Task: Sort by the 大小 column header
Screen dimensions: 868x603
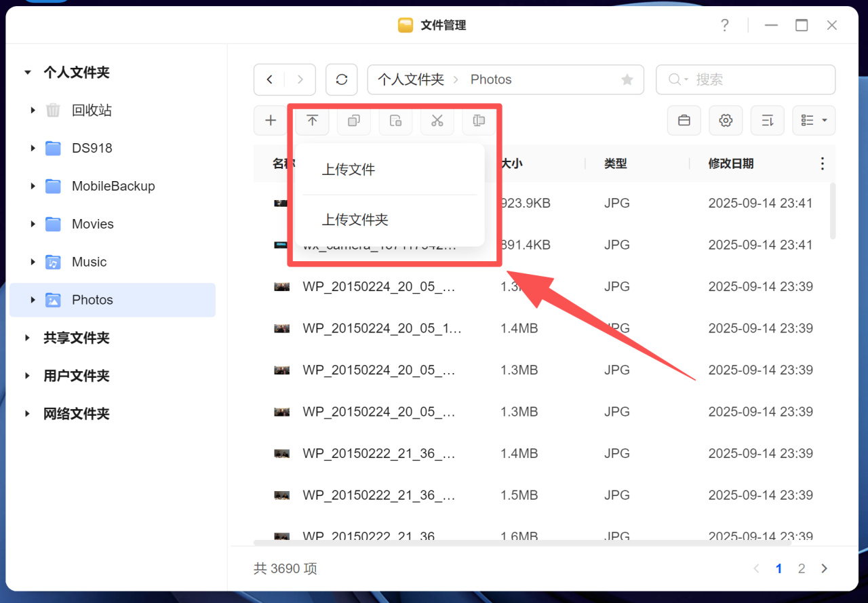Action: [x=512, y=163]
